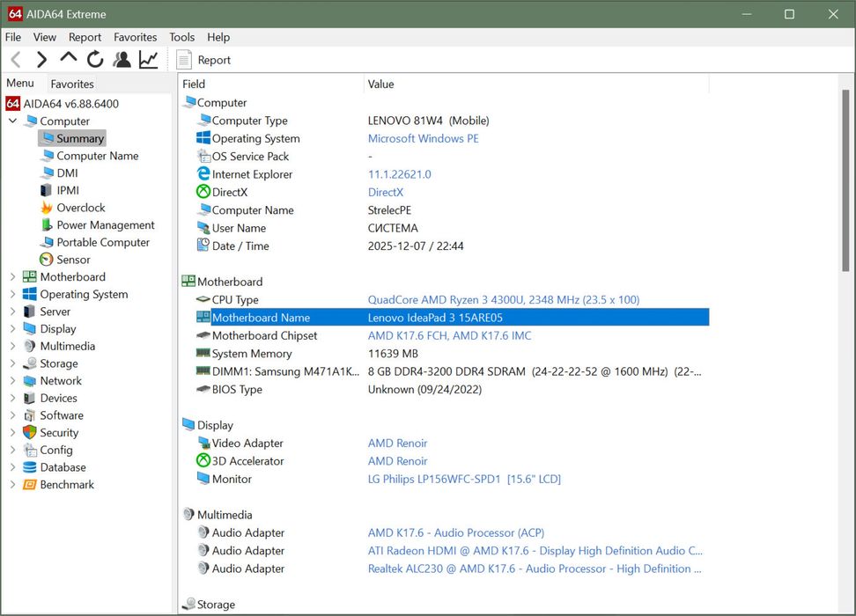Click the Back navigation arrow in toolbar

pos(16,60)
